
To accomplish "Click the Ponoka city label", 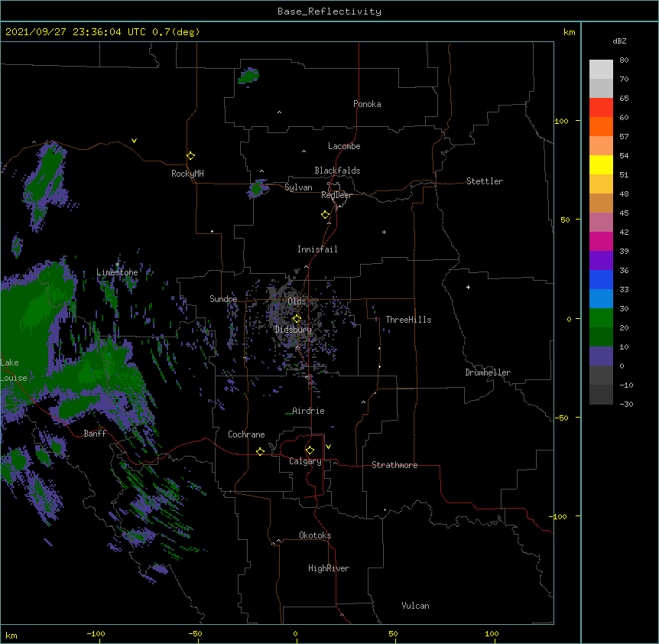I will (367, 104).
